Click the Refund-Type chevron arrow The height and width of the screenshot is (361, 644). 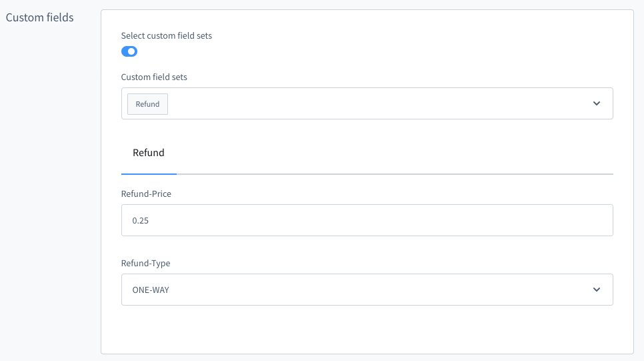point(596,290)
